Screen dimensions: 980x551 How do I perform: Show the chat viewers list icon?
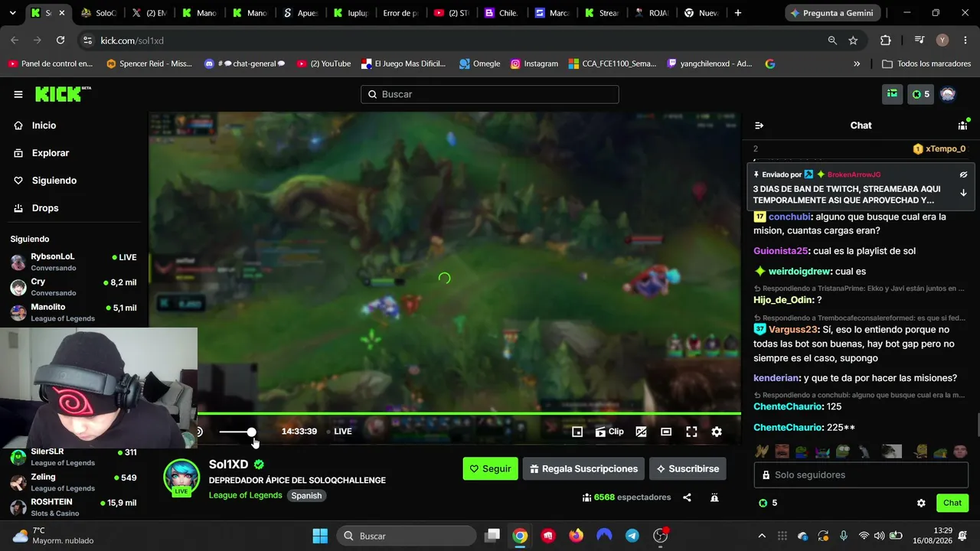tap(962, 126)
